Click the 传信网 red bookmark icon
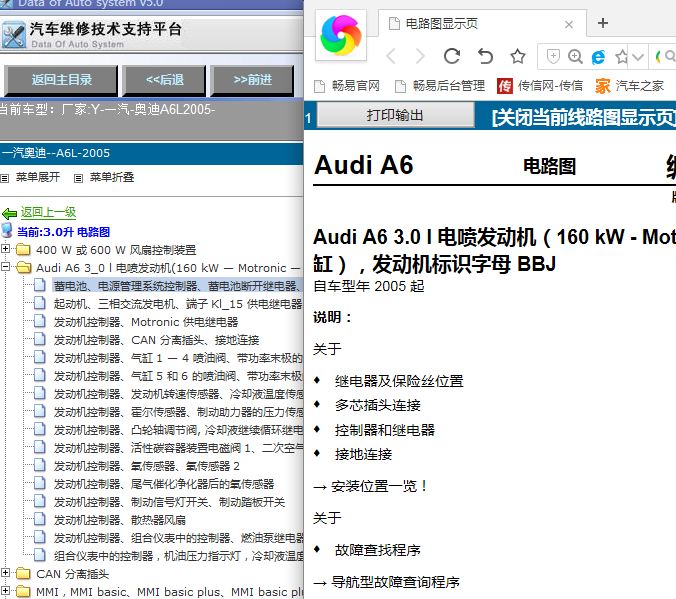Viewport: 676px width, 599px height. [x=505, y=86]
